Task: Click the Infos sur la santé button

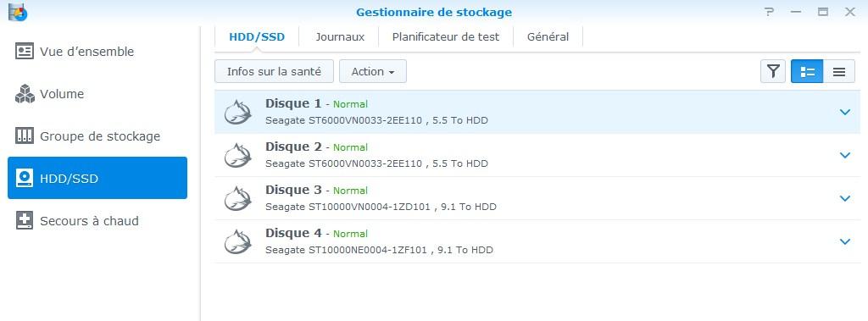Action: tap(274, 71)
